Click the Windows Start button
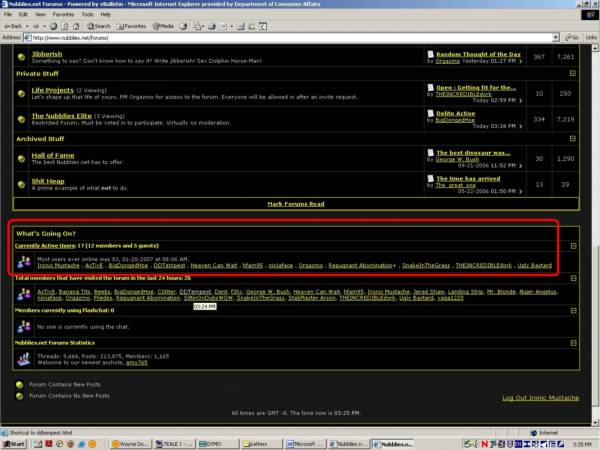600x450 pixels. (14, 443)
